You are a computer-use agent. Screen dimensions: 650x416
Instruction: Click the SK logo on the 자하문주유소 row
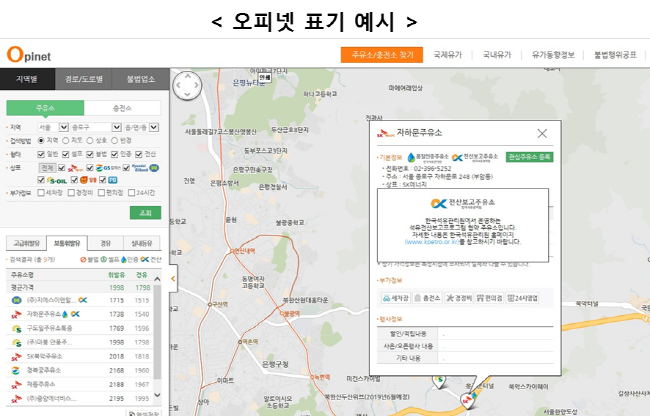point(16,314)
